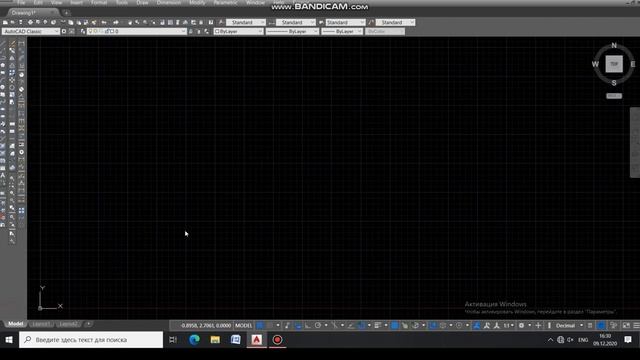This screenshot has width=640, height=360.
Task: Click Workspace Switching gear in status bar
Action: 521,325
